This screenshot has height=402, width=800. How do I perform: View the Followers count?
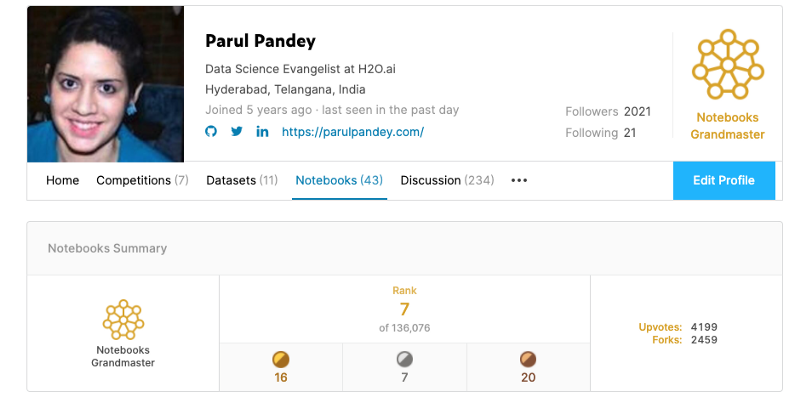click(x=608, y=111)
